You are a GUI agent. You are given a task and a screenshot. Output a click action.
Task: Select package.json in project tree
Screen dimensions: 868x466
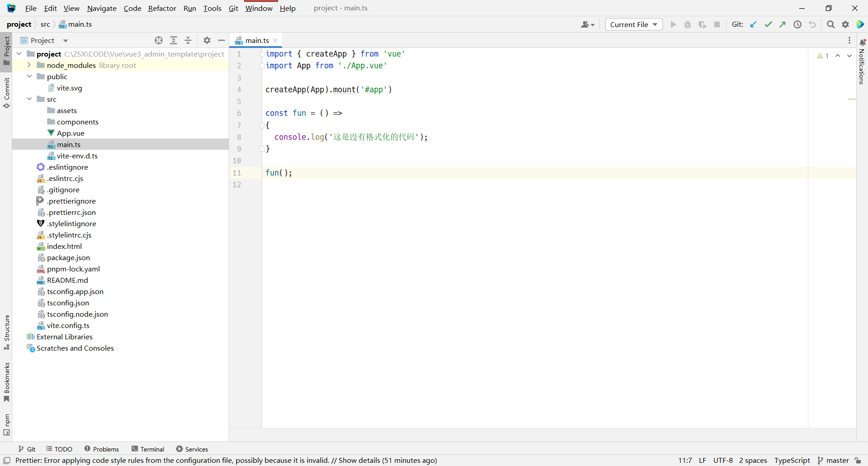click(x=68, y=257)
